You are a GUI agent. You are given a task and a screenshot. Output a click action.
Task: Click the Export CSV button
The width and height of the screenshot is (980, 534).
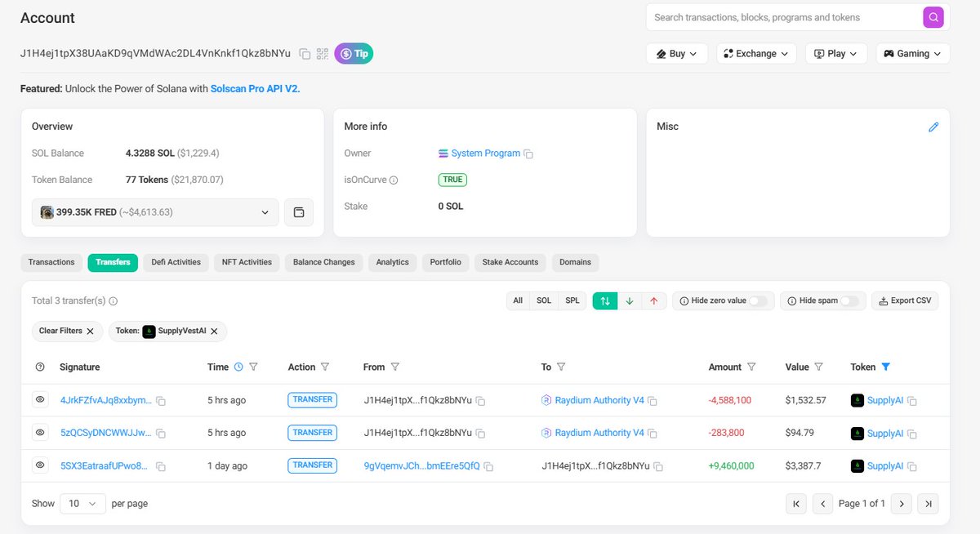click(x=905, y=300)
